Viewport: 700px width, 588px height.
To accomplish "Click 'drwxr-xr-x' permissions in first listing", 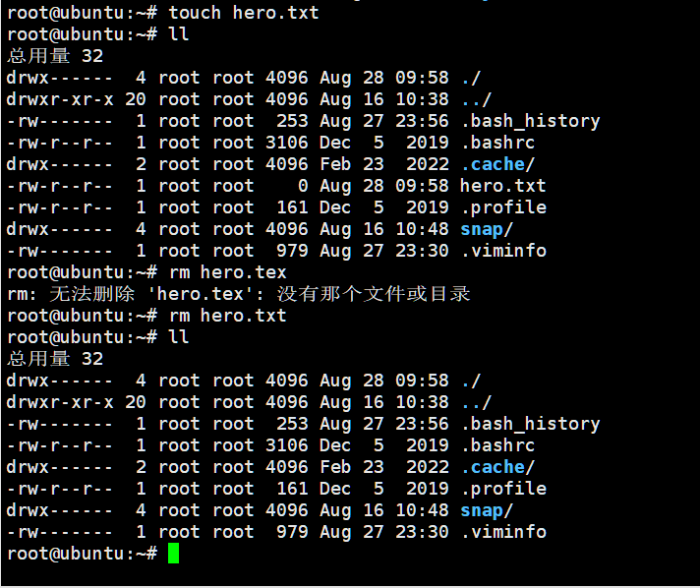I will 60,99.
